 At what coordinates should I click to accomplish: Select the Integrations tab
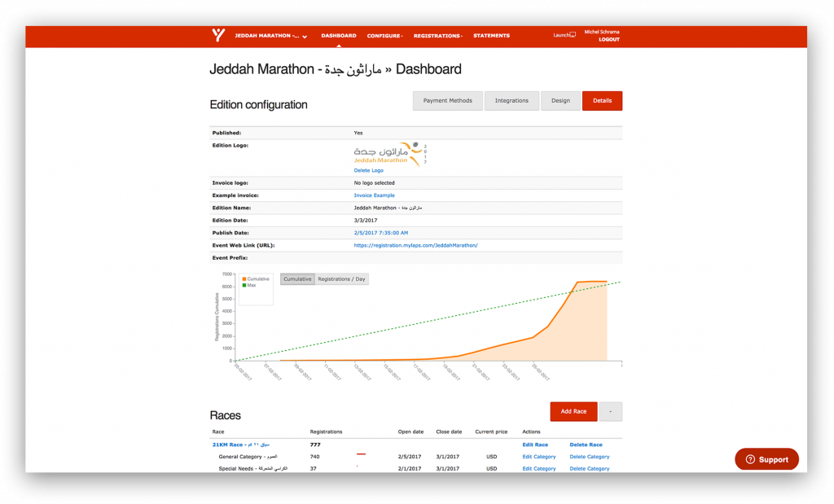(x=511, y=101)
